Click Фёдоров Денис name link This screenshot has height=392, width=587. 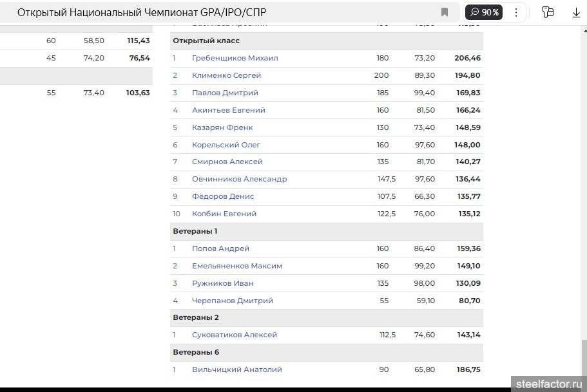pyautogui.click(x=223, y=196)
